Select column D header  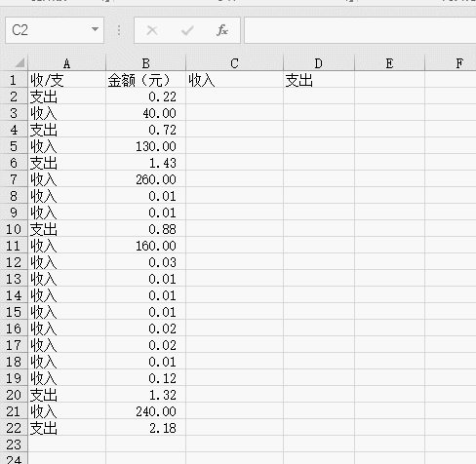[319, 62]
